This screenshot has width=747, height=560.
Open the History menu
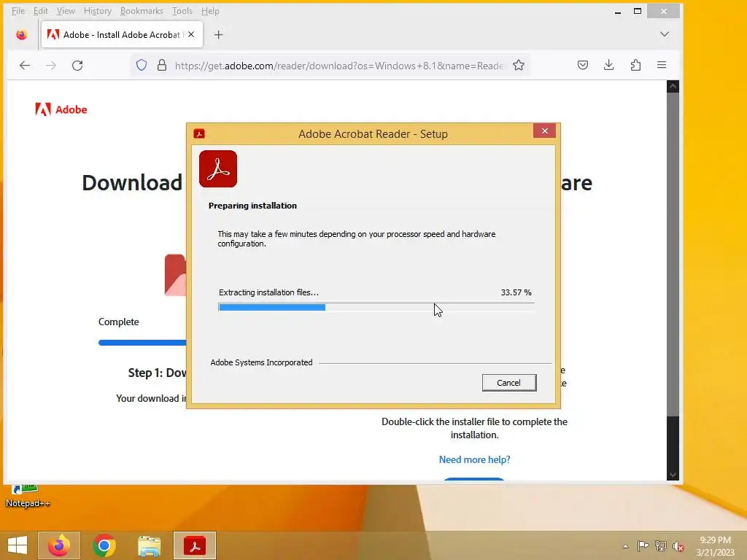click(x=97, y=10)
